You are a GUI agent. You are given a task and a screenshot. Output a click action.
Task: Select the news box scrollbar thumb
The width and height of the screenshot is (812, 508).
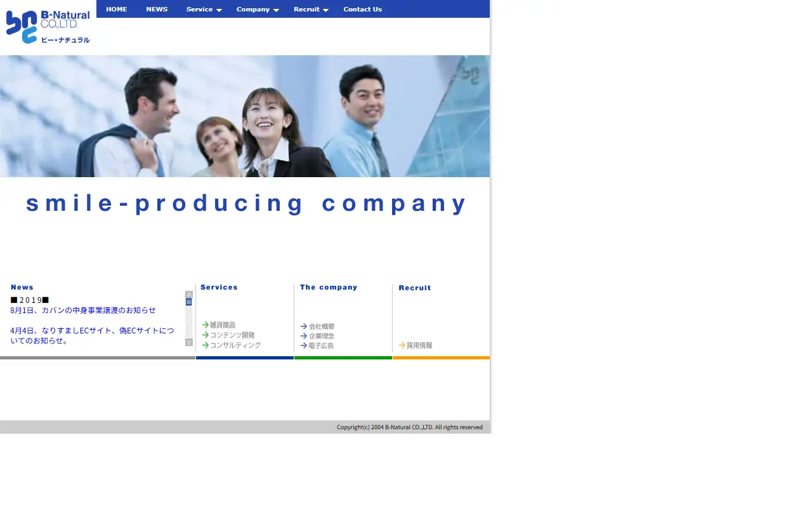189,302
